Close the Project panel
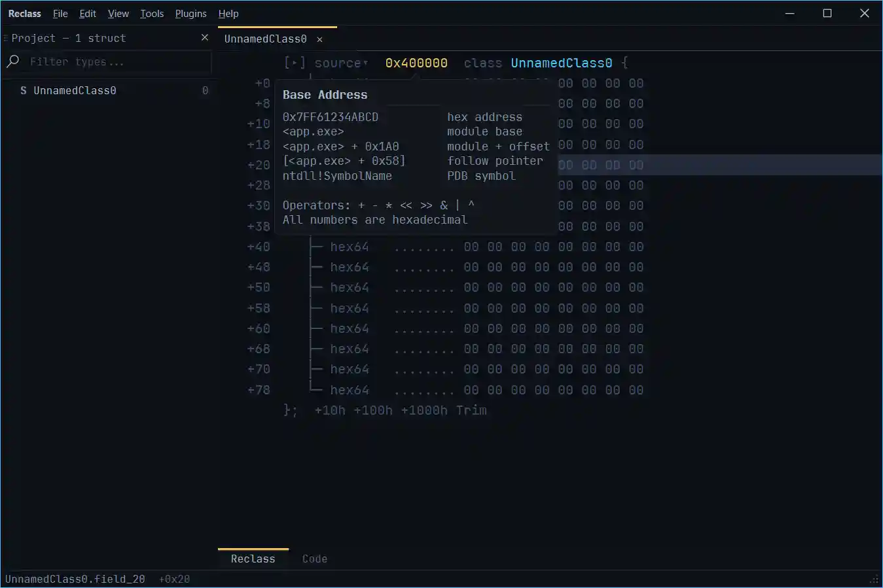 (205, 38)
